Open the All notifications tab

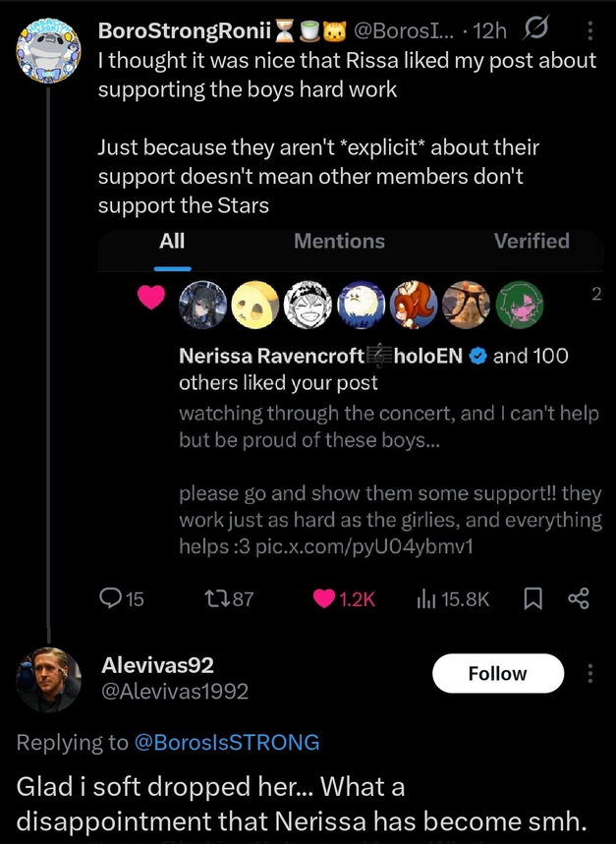click(x=172, y=241)
